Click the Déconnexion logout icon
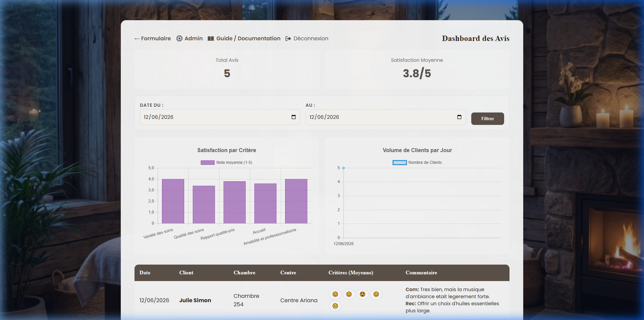The width and height of the screenshot is (644, 320). pyautogui.click(x=288, y=39)
